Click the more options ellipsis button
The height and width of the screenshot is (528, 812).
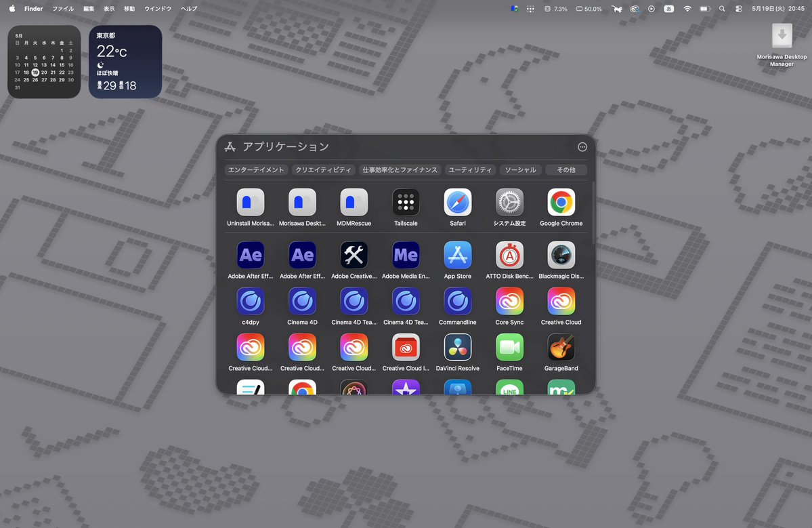click(582, 147)
